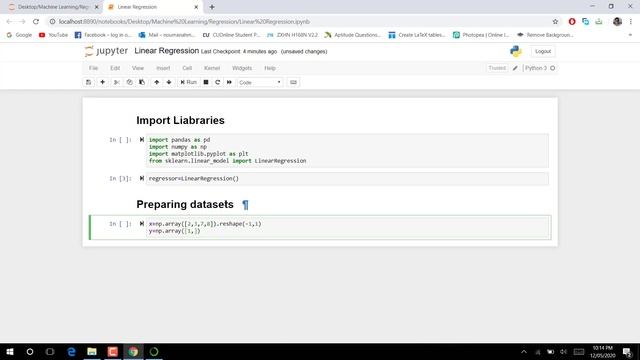Image resolution: width=640 pixels, height=360 pixels.
Task: Switch to the Desktop/Machine Learning browser tab
Action: [53, 7]
